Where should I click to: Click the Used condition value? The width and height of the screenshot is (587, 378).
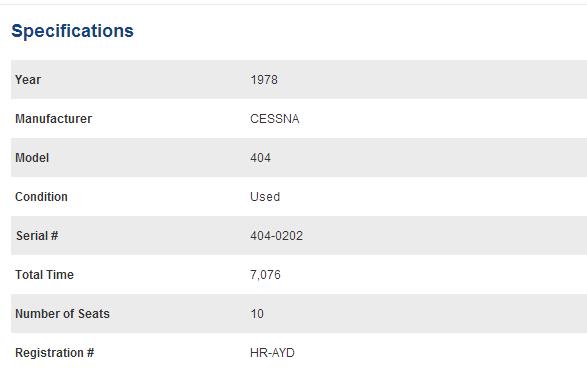click(x=265, y=196)
